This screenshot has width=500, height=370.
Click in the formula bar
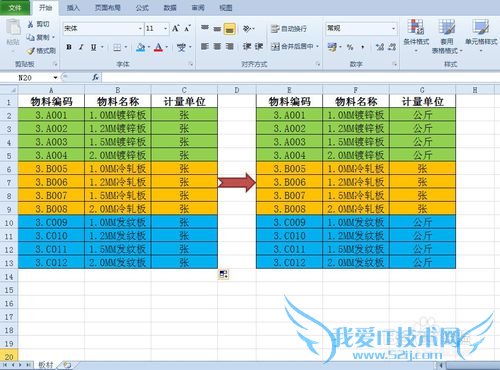300,78
